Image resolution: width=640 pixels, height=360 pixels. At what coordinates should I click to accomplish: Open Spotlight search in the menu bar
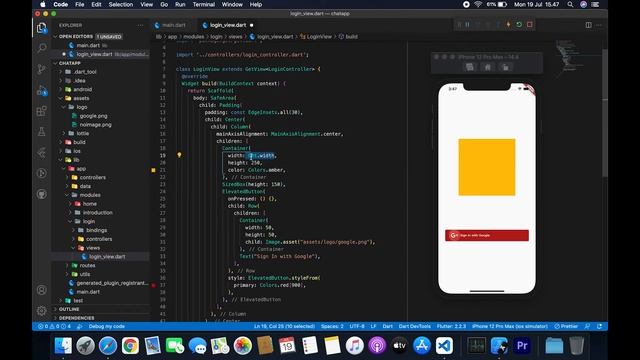pyautogui.click(x=570, y=4)
